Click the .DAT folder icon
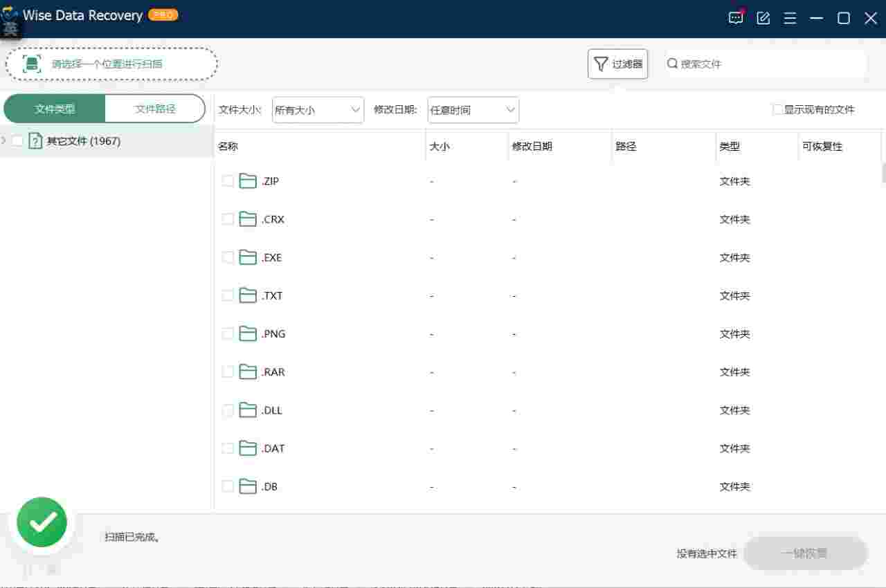Screen dimensions: 886x588 point(248,448)
